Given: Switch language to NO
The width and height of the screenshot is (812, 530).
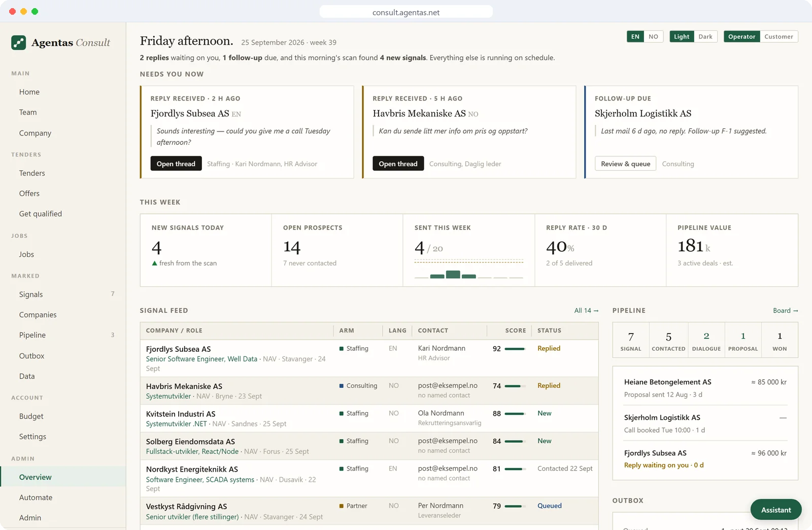Looking at the screenshot, I should tap(654, 37).
